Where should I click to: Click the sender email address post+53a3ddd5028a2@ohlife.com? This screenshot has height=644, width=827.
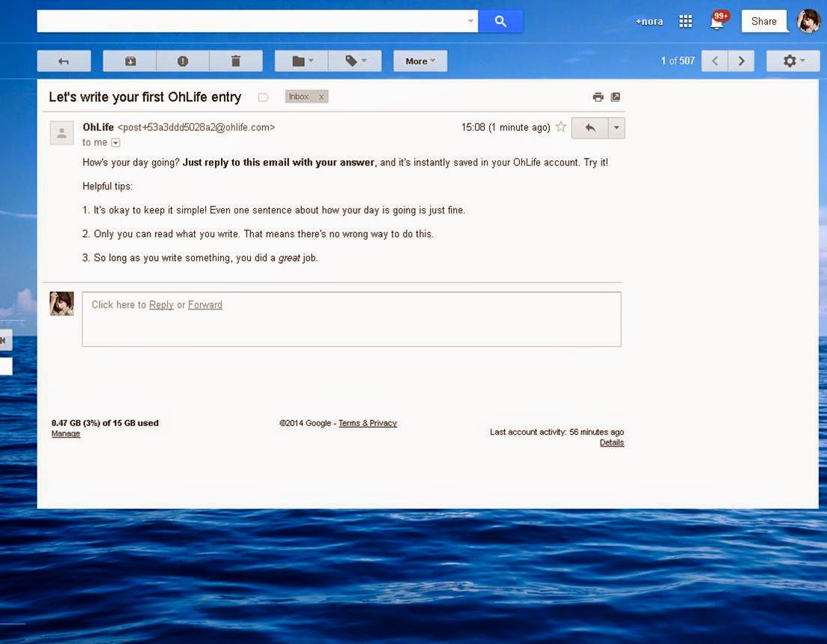tap(196, 127)
